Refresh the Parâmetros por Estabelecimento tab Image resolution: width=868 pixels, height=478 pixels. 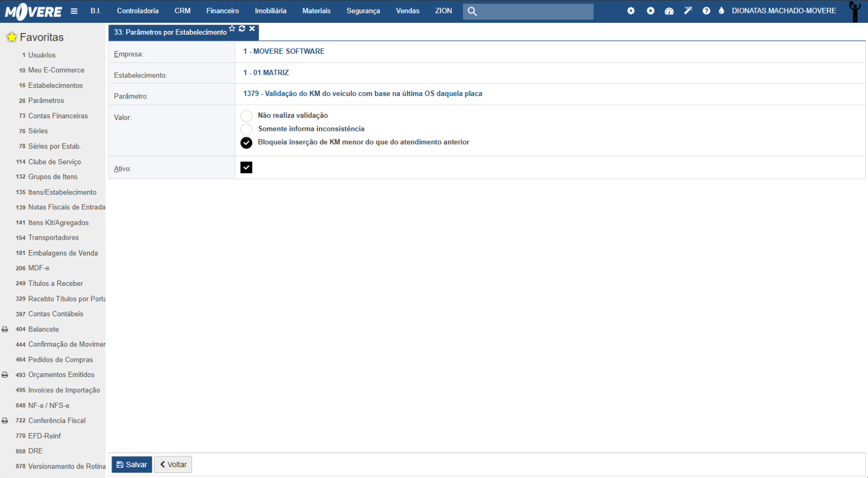click(242, 29)
